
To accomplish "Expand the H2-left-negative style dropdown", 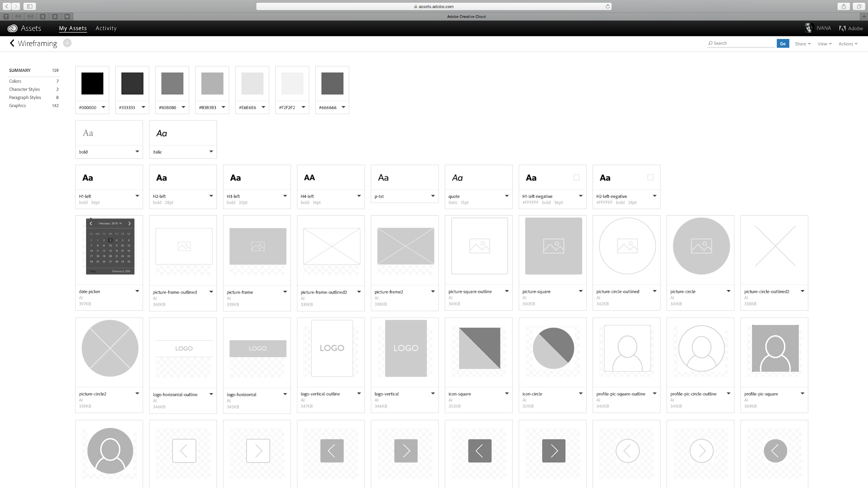I will click(653, 195).
